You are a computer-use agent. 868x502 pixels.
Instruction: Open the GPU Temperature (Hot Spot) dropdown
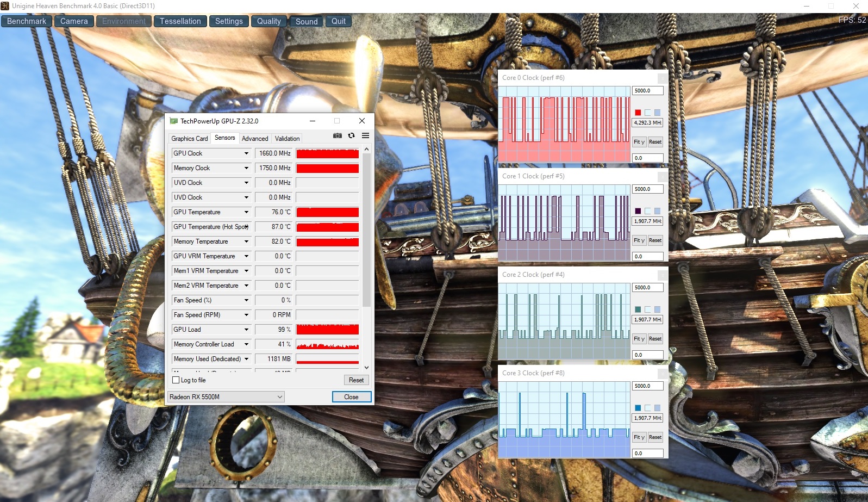246,227
